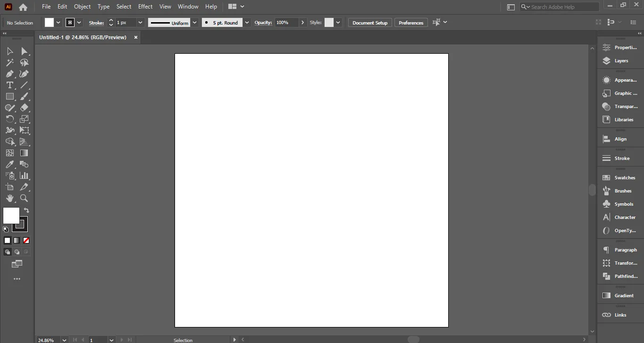Image resolution: width=644 pixels, height=343 pixels.
Task: Toggle the None fill option below the swatches
Action: coord(26,240)
